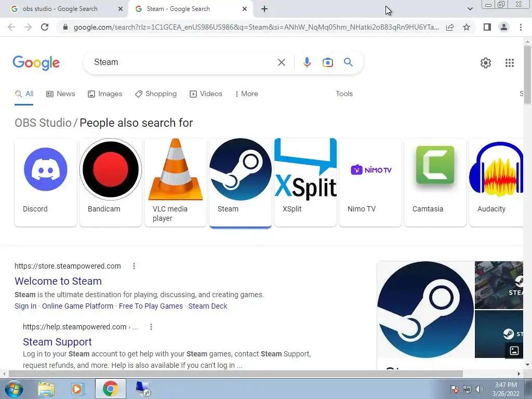Switch to the obs studio tab
This screenshot has height=399, width=532.
tap(60, 9)
